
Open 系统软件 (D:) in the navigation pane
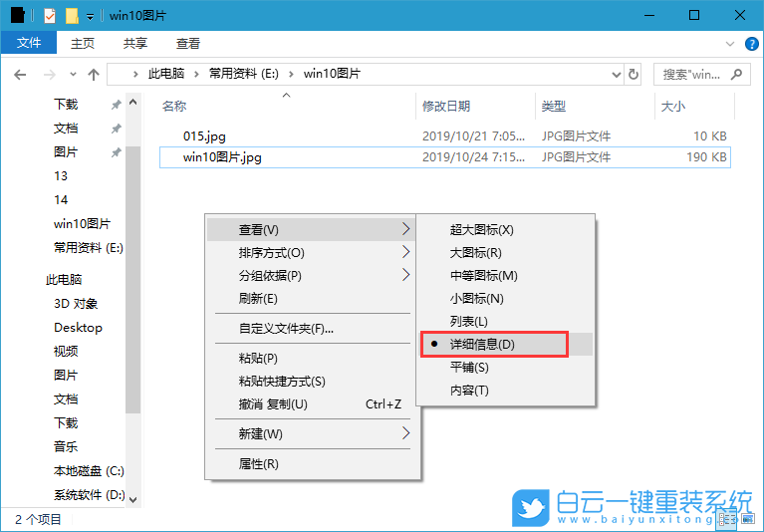(90, 495)
